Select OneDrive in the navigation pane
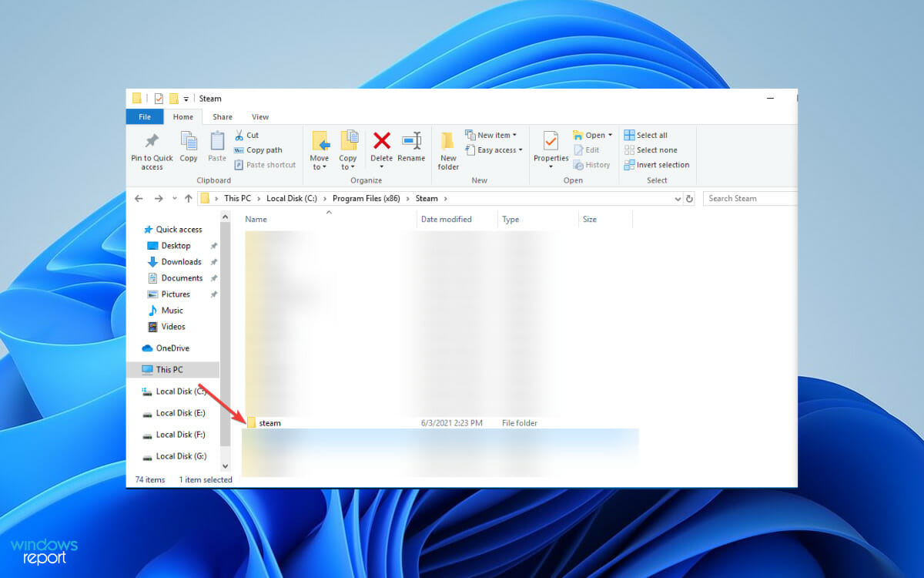This screenshot has width=924, height=578. 166,348
